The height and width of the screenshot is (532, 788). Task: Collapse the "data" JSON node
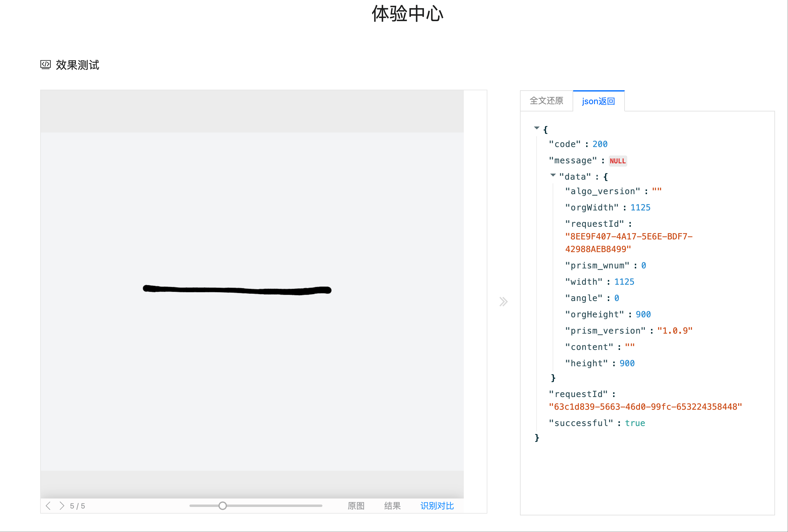click(553, 175)
